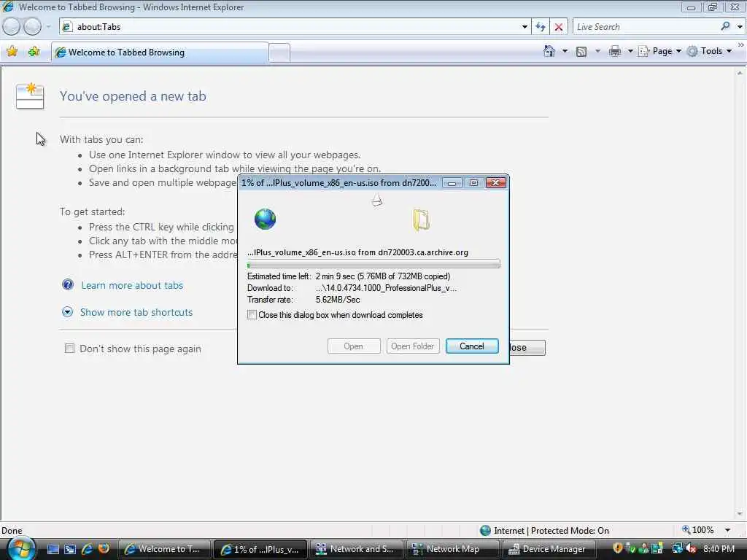
Task: Open the Home button dropdown arrow
Action: (x=565, y=51)
